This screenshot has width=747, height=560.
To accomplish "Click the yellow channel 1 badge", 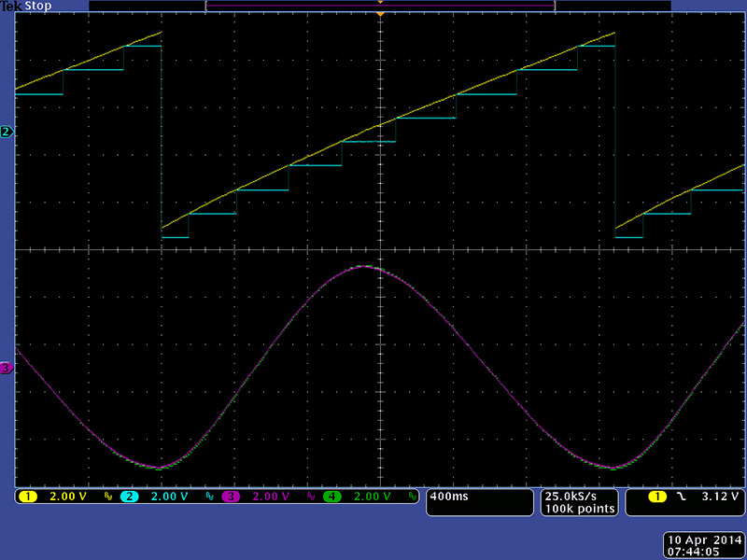I will [30, 497].
